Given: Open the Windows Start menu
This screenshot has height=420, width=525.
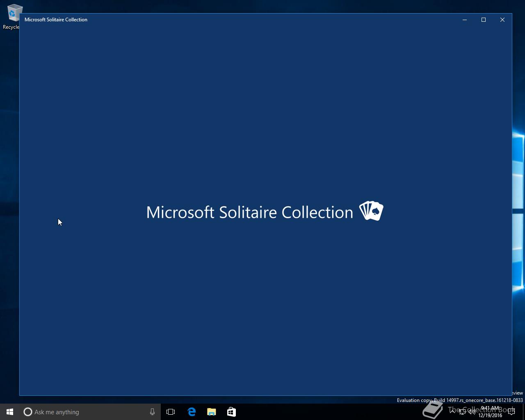Looking at the screenshot, I should 10,412.
